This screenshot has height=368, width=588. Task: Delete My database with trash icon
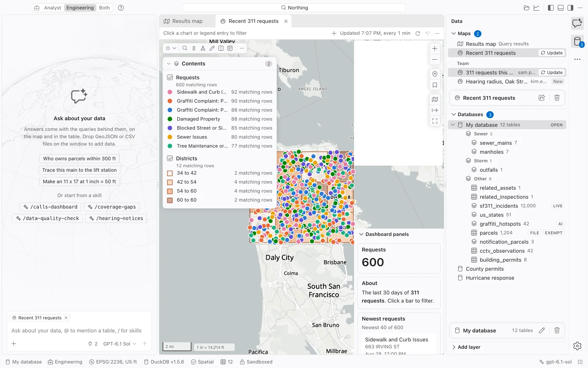557,330
